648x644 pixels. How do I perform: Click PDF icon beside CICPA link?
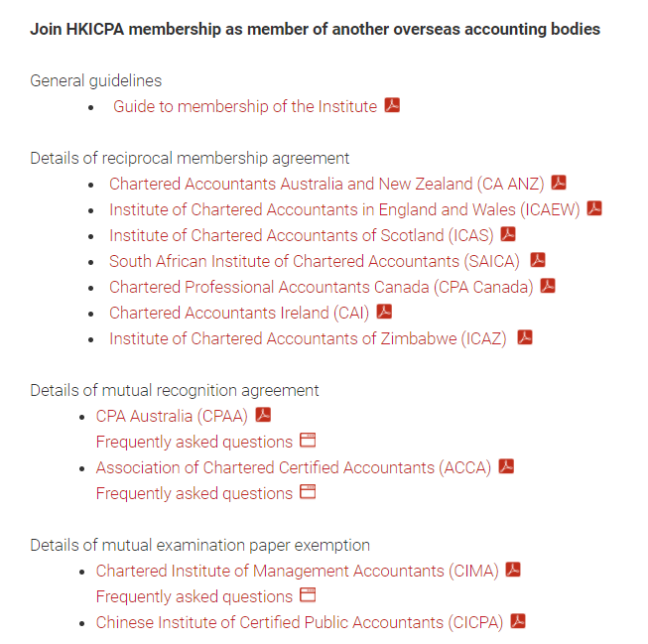click(x=517, y=621)
